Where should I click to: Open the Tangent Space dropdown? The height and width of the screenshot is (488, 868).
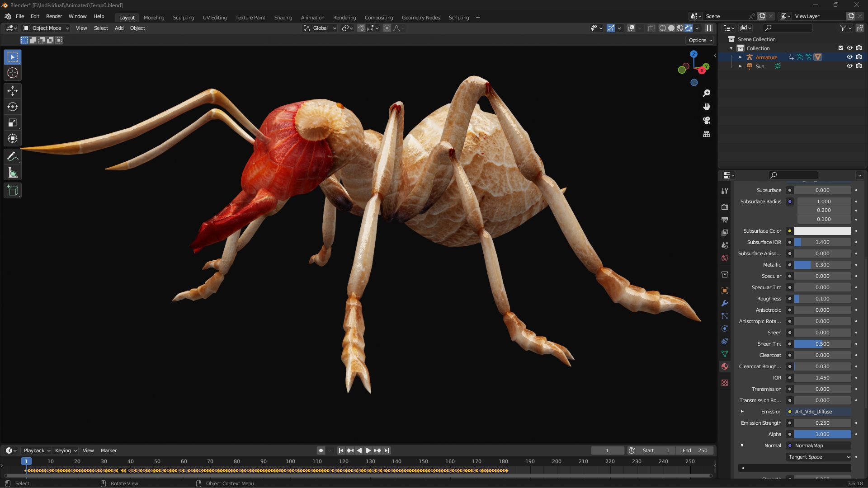pos(819,457)
